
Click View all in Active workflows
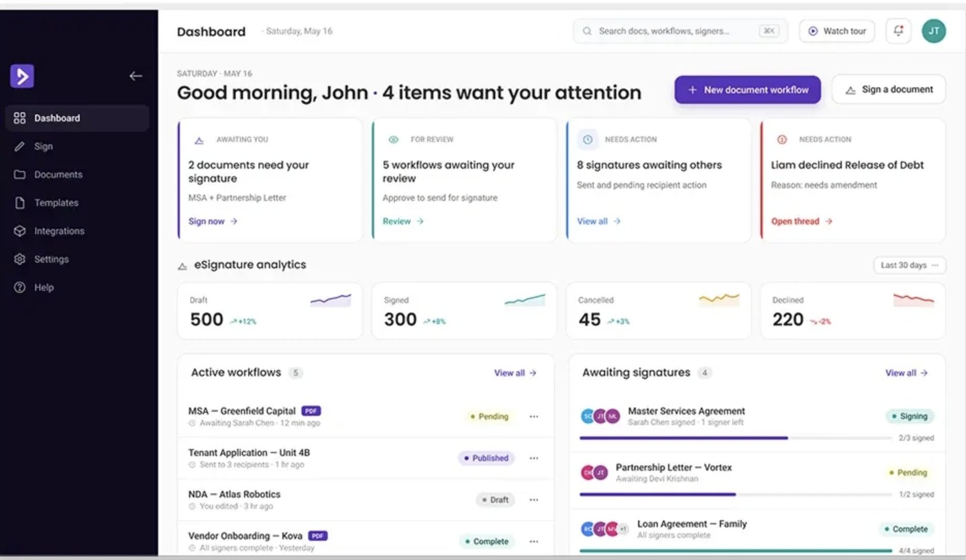[515, 373]
